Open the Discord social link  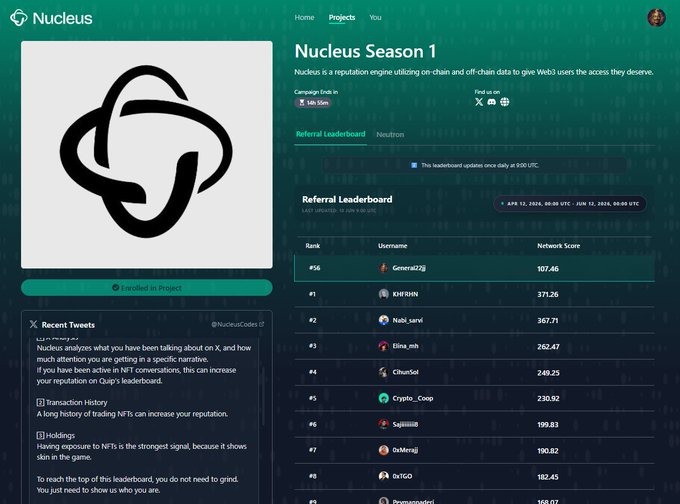[x=491, y=102]
